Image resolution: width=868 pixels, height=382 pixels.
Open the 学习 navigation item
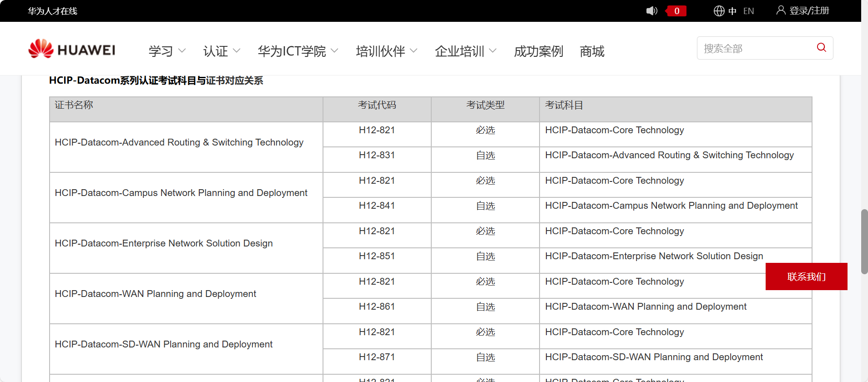(x=161, y=51)
